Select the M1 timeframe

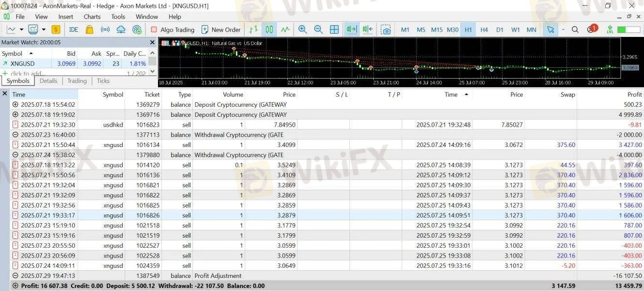click(405, 30)
